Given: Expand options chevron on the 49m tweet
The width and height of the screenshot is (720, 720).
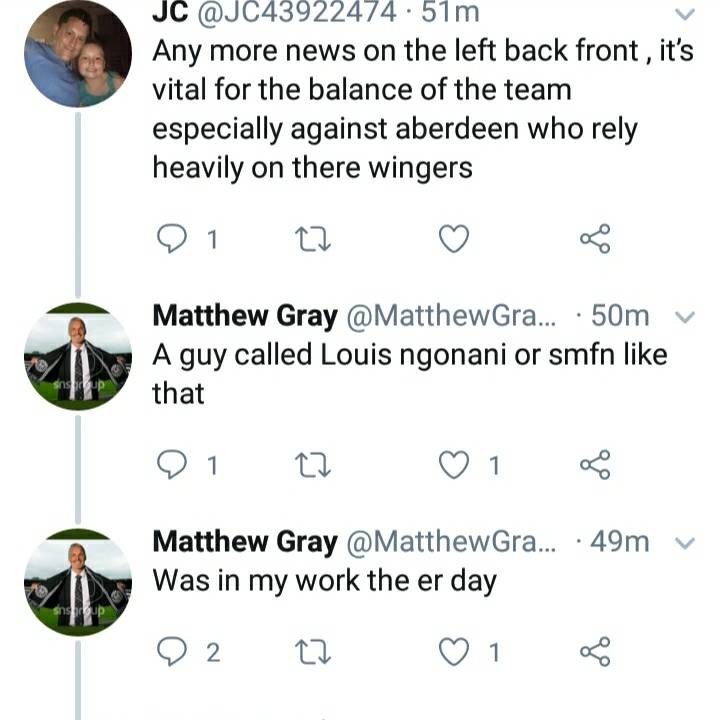Looking at the screenshot, I should 685,543.
